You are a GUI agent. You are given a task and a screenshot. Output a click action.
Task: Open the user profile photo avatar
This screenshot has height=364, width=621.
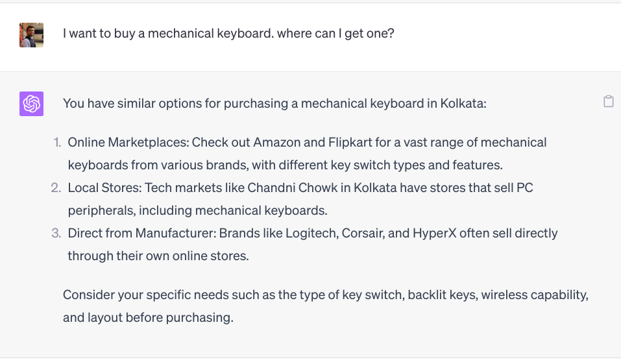coord(31,35)
